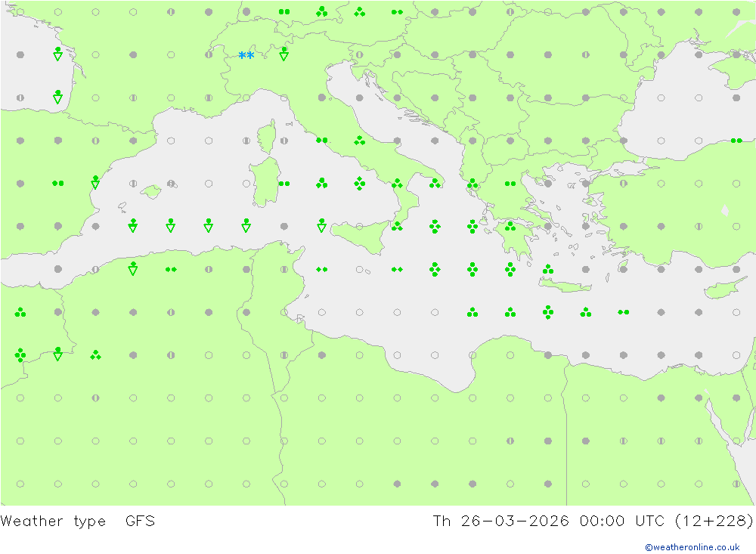The width and height of the screenshot is (756, 554).
Task: Click the topmost shower symbol on France's west coast
Action: coord(57,54)
